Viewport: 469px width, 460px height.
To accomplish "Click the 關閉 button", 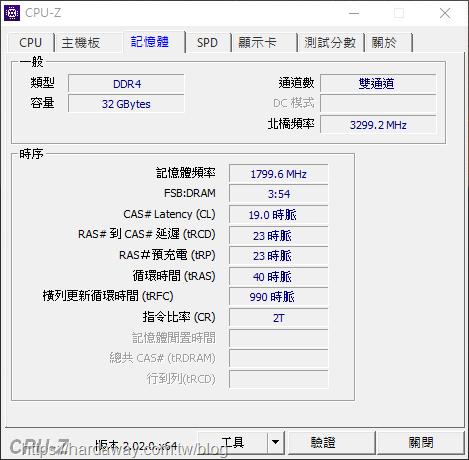I will (421, 443).
